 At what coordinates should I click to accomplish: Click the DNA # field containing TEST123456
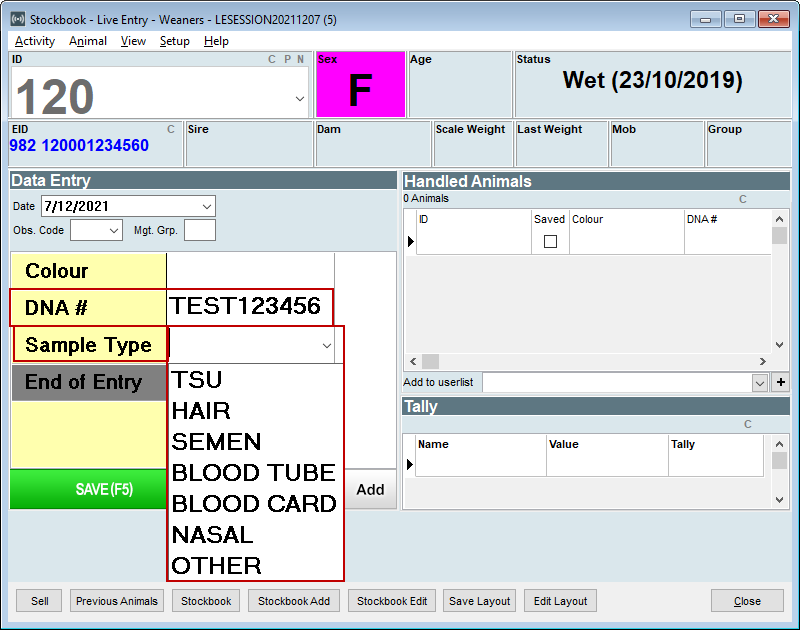click(x=250, y=307)
